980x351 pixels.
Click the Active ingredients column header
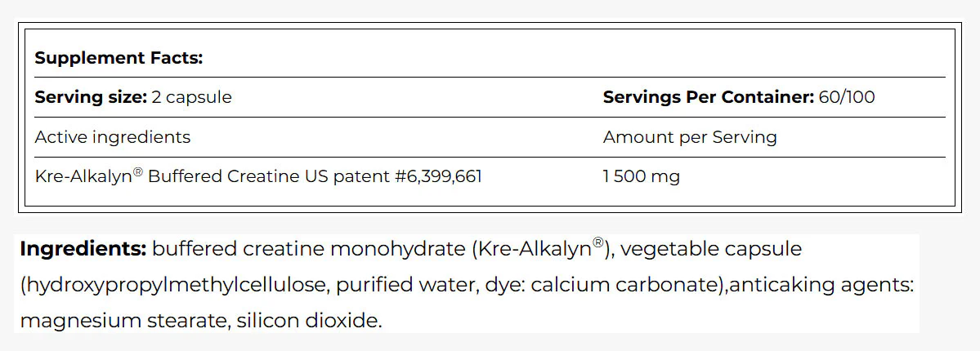point(113,137)
